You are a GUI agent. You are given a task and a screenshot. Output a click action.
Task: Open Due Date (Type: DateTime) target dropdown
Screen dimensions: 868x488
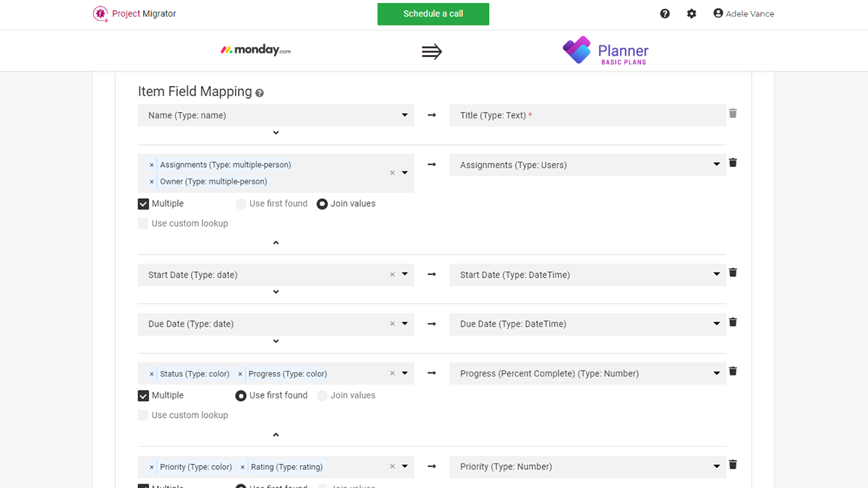point(587,324)
